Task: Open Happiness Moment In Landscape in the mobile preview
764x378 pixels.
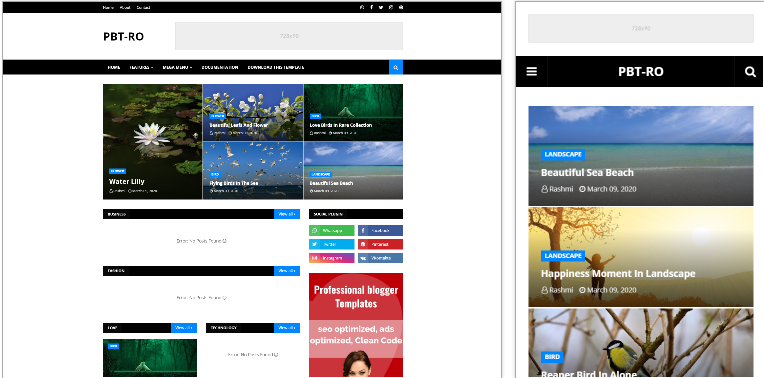Action: (x=618, y=274)
